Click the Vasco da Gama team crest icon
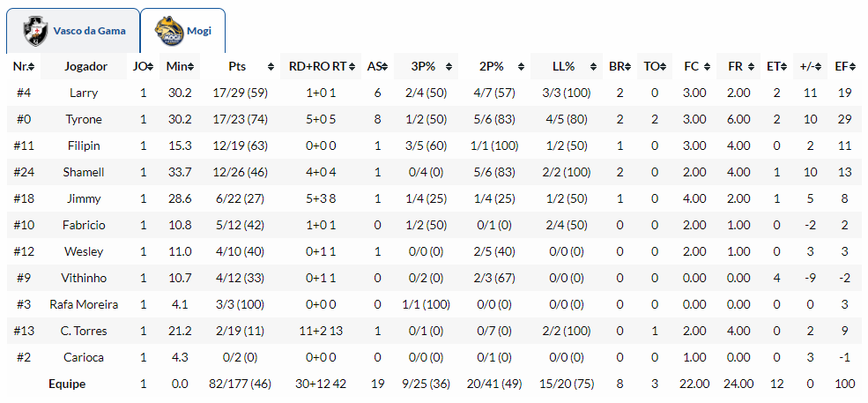 tap(36, 31)
